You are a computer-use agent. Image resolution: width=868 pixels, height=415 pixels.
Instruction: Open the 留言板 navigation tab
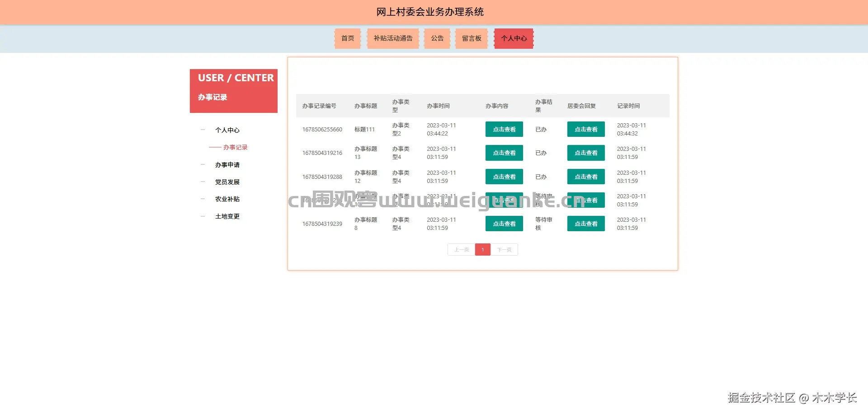click(x=472, y=38)
